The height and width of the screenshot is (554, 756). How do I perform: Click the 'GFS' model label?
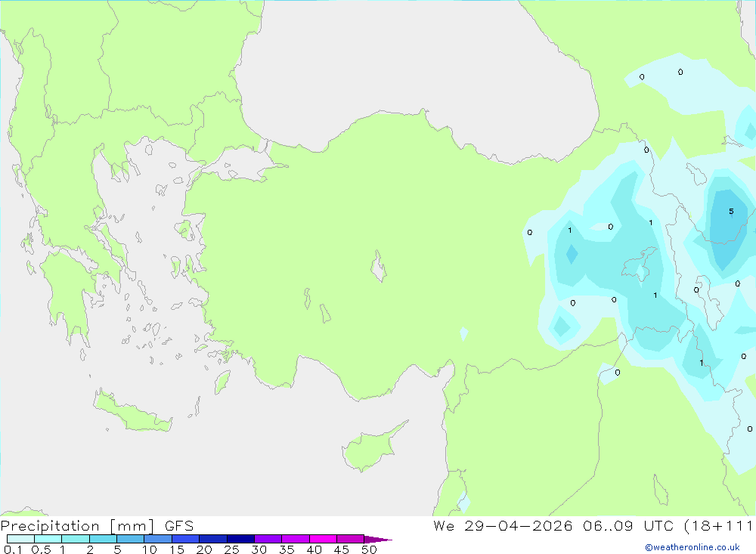tap(179, 525)
